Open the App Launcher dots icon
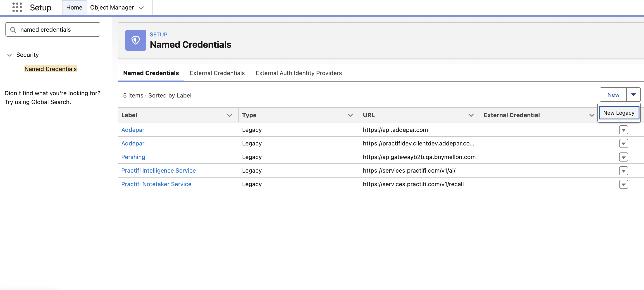Image resolution: width=644 pixels, height=290 pixels. tap(17, 7)
